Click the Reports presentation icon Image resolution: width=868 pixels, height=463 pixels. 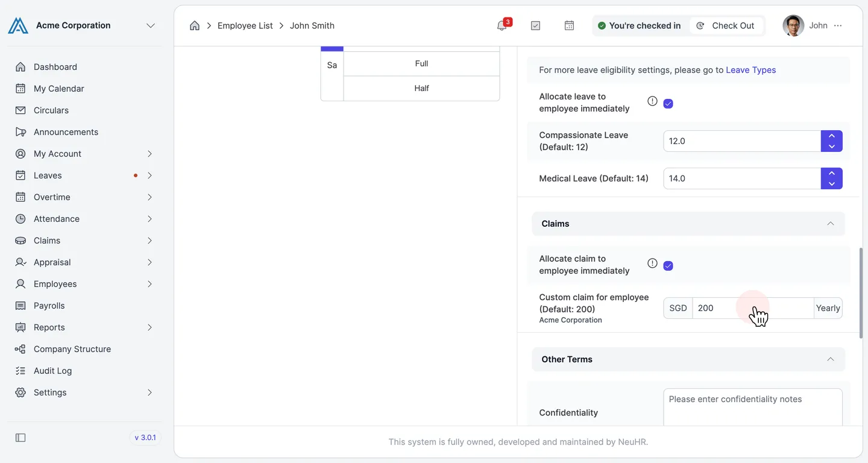(20, 327)
